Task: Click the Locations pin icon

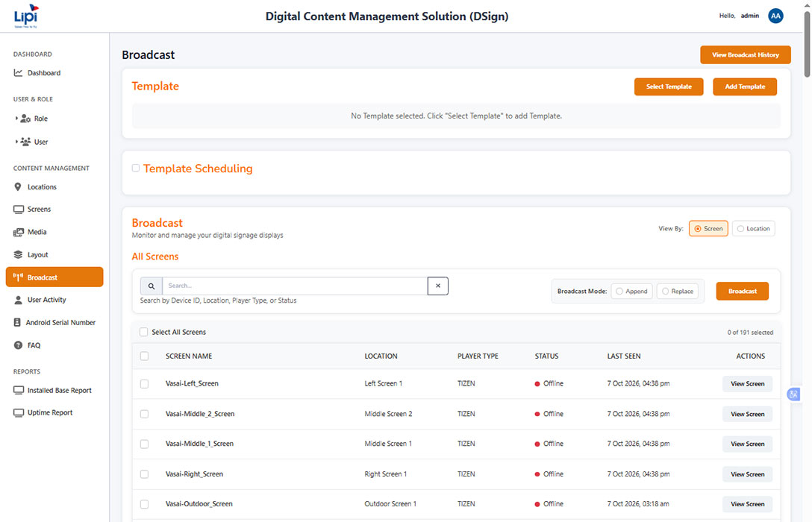Action: (x=18, y=186)
